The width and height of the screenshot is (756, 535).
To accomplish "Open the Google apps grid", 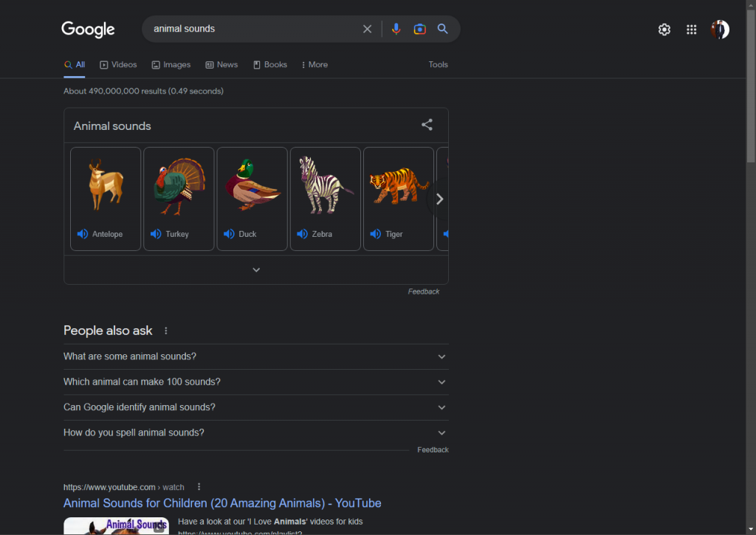I will (691, 30).
